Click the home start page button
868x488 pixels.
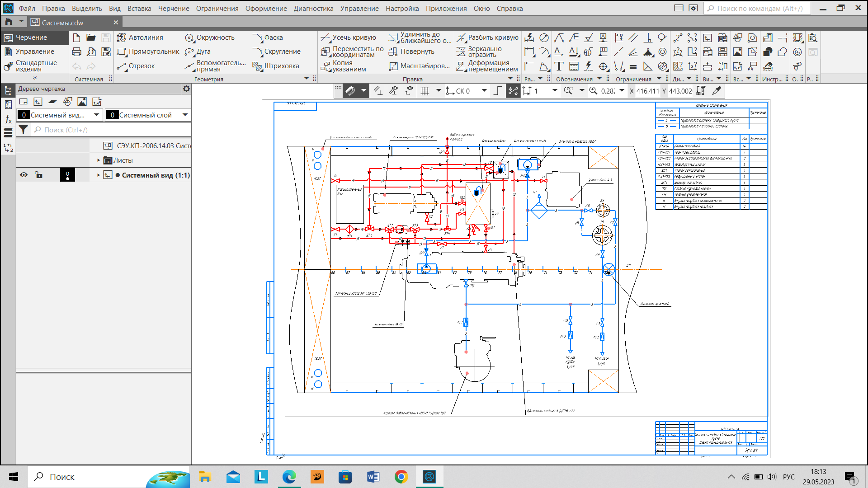click(x=9, y=22)
